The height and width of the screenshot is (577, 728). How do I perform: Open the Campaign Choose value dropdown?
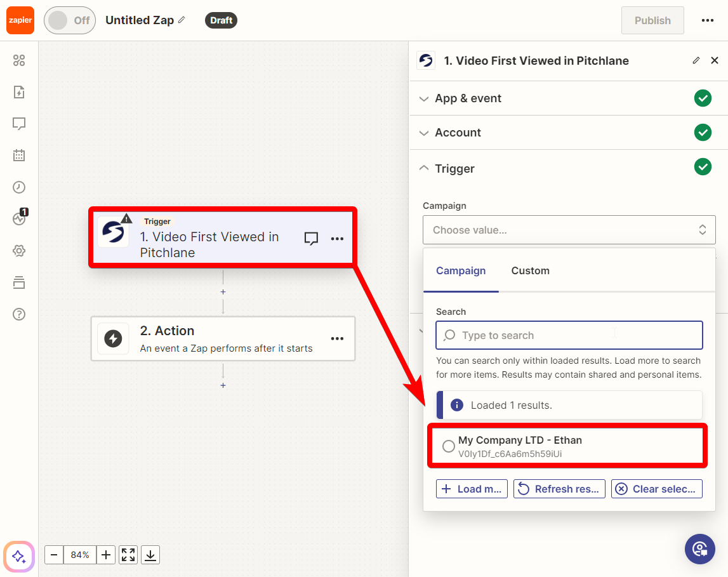click(569, 230)
